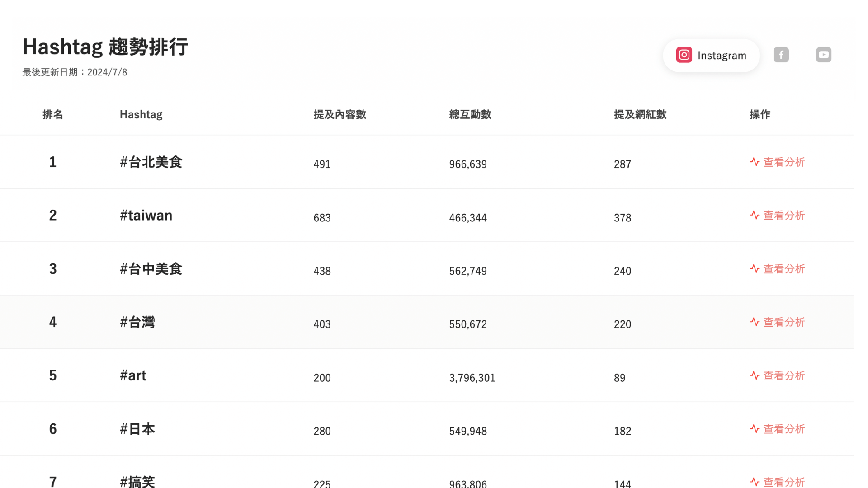Click rank number 5

[x=53, y=375]
